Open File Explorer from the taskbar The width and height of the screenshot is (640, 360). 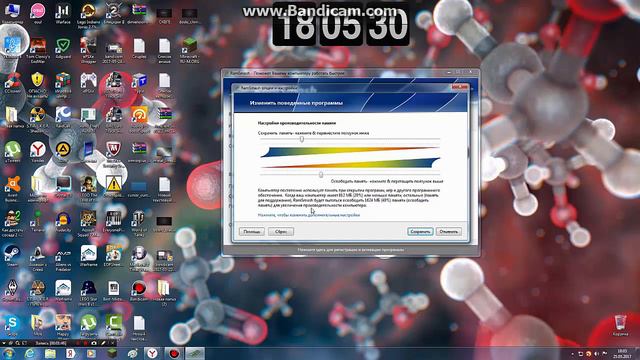pos(50,353)
